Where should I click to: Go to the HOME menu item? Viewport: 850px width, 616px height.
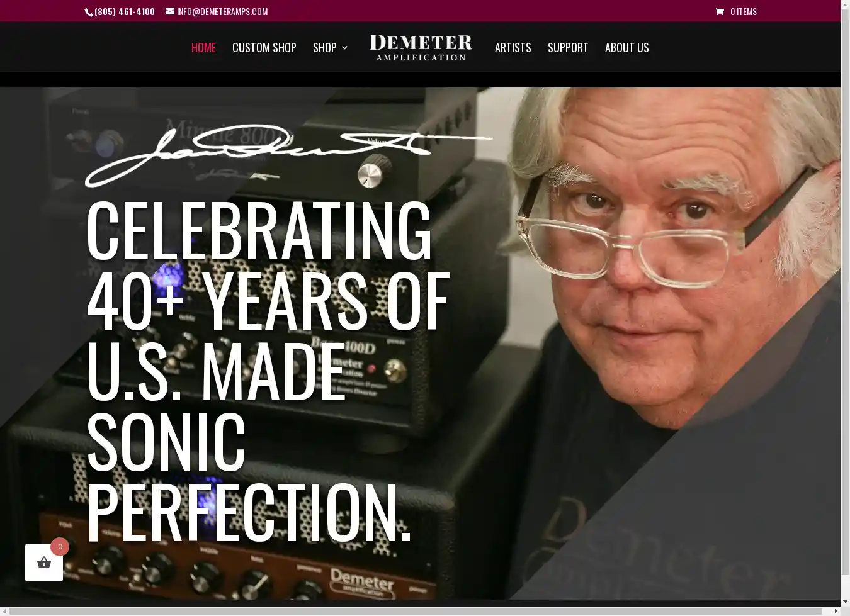coord(203,48)
